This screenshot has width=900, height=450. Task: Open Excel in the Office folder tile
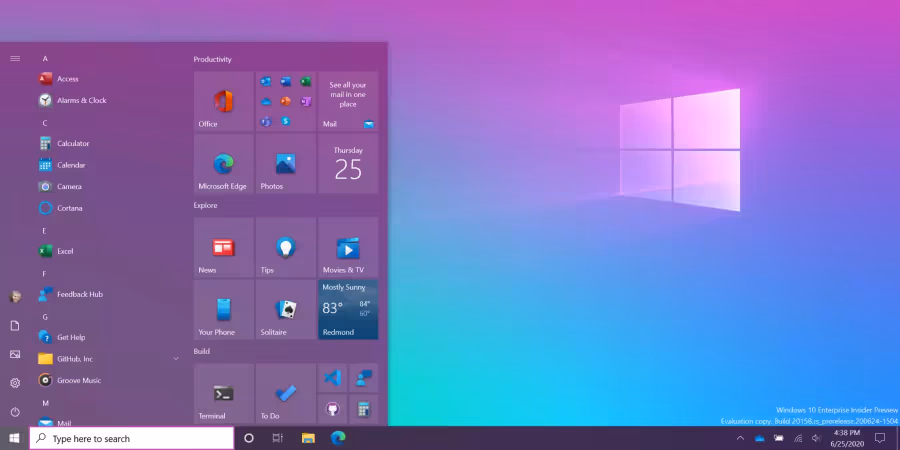click(306, 82)
